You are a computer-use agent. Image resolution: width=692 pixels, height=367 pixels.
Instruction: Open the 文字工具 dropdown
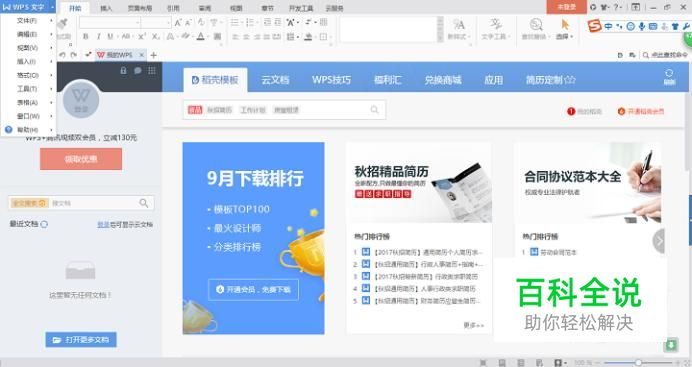[495, 29]
